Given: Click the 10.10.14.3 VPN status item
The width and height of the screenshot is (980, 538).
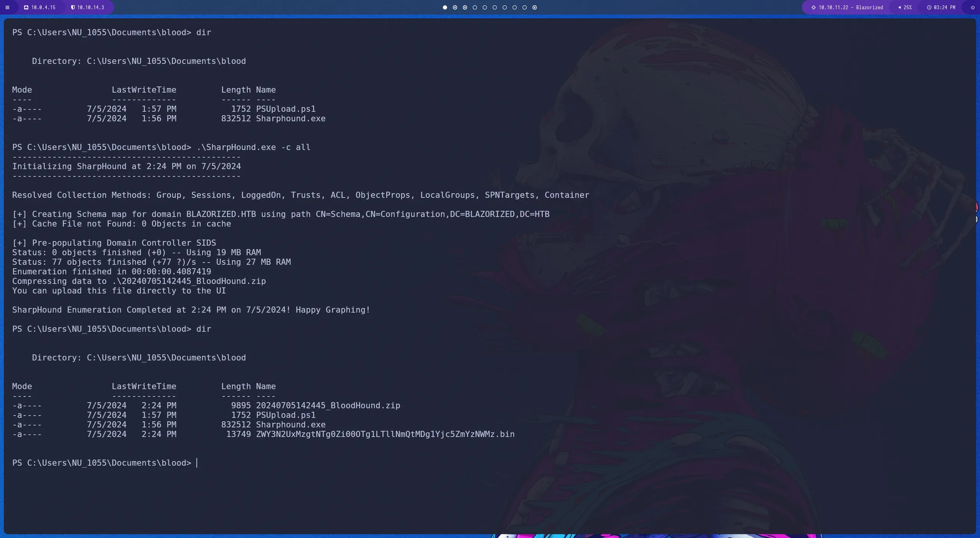Looking at the screenshot, I should (x=90, y=7).
